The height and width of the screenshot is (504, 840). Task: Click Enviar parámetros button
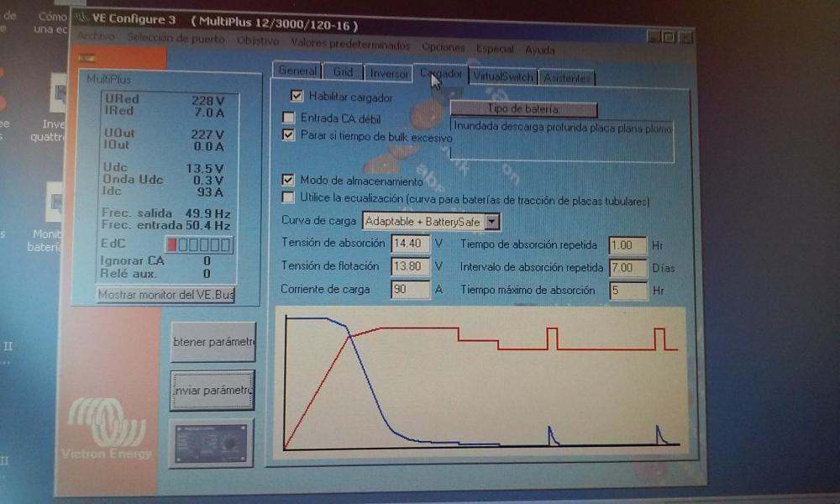tap(213, 391)
